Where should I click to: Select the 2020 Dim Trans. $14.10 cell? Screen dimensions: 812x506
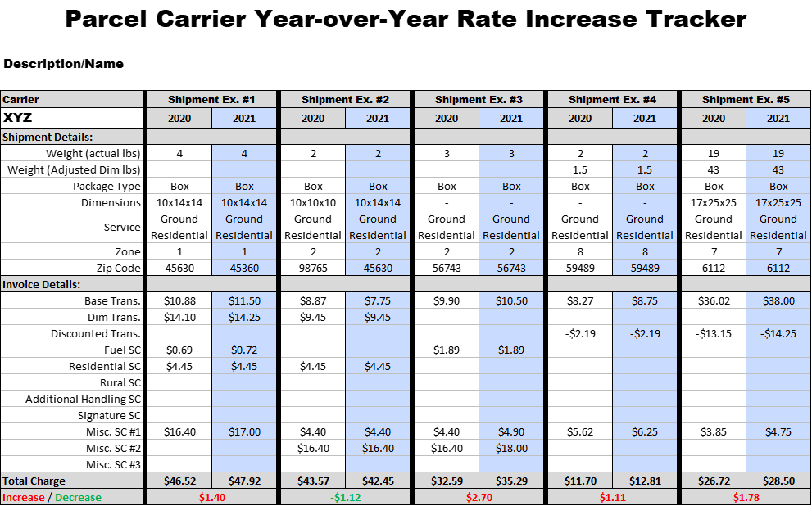[179, 317]
